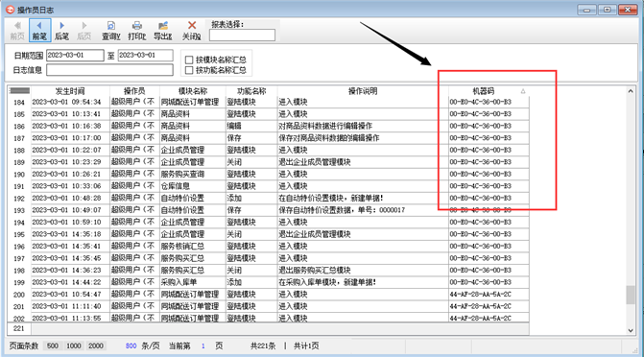
Task: Click the vertical scrollbar thumb
Action: [x=631, y=295]
